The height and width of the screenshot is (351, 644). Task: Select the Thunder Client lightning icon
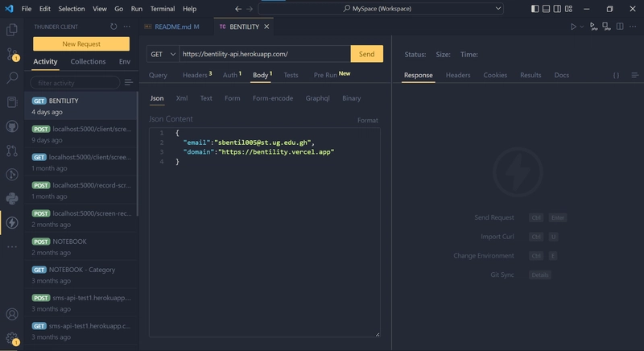(12, 222)
